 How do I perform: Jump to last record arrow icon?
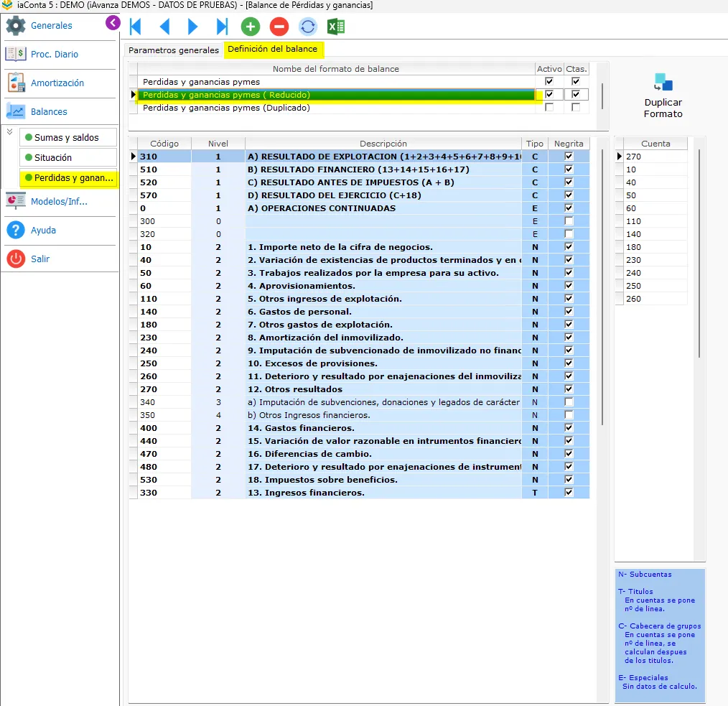tap(222, 27)
